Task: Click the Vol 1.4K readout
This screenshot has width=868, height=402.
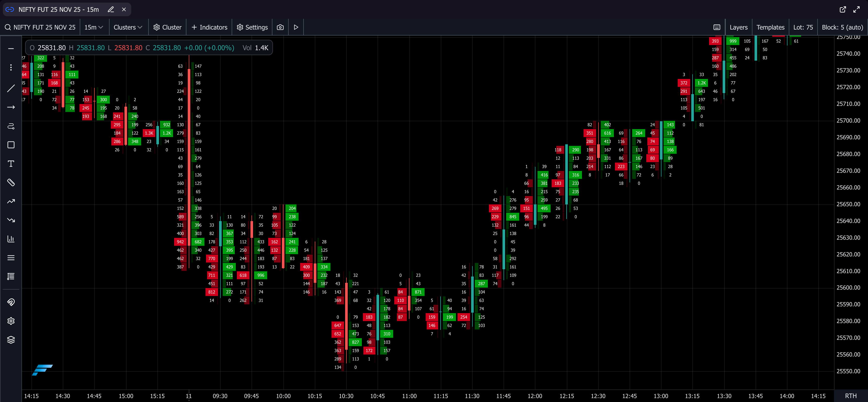Action: pos(255,48)
